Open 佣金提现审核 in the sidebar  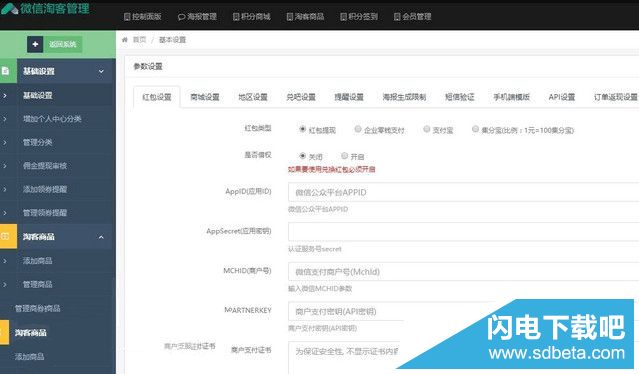(x=45, y=166)
